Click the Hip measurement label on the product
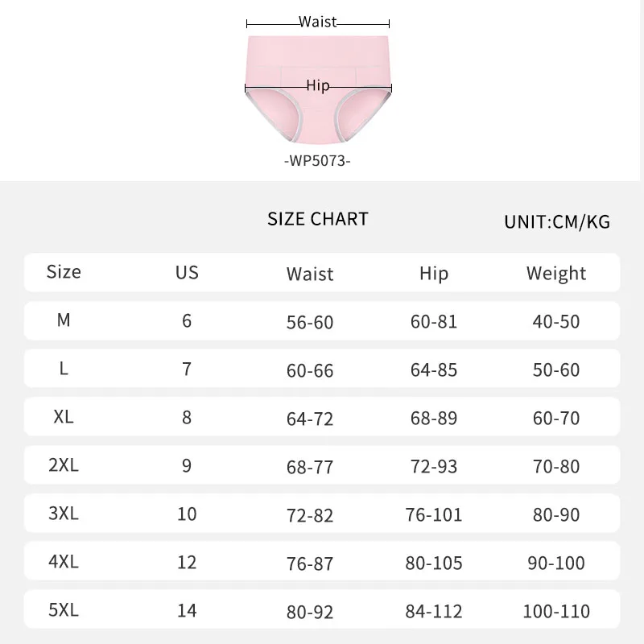644x644 pixels. tap(318, 86)
